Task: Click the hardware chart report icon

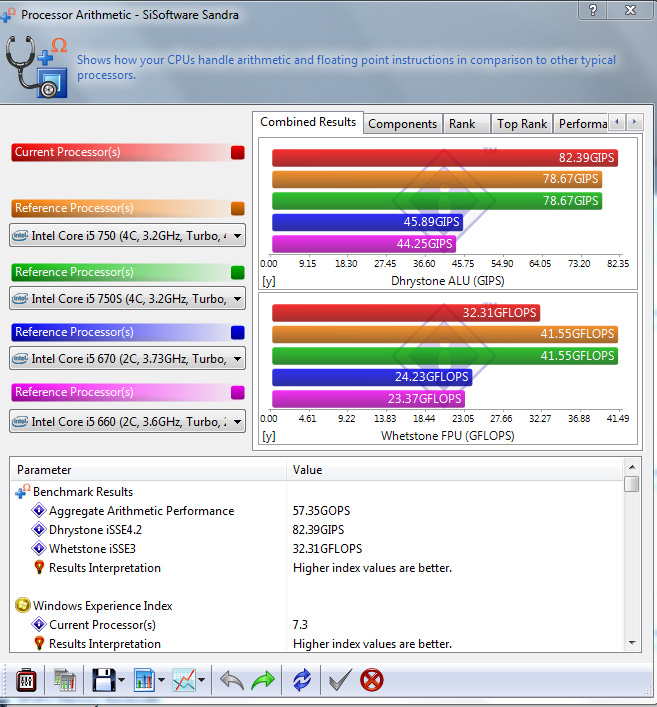Action: 64,680
